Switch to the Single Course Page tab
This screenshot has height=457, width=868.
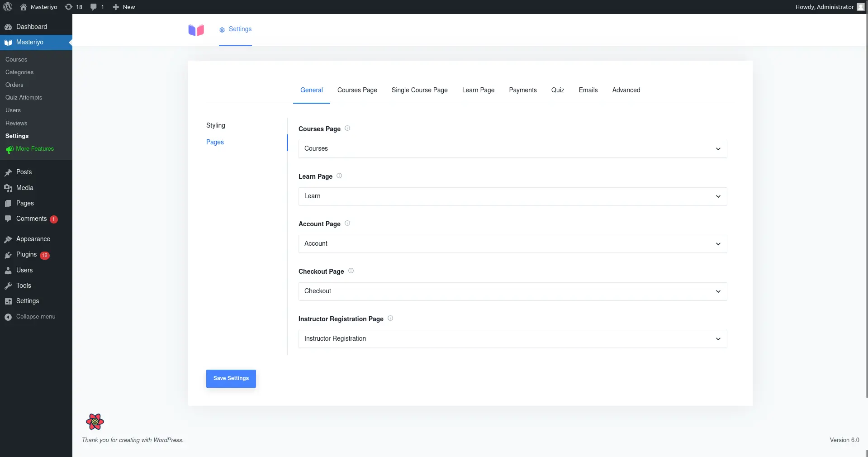coord(420,90)
